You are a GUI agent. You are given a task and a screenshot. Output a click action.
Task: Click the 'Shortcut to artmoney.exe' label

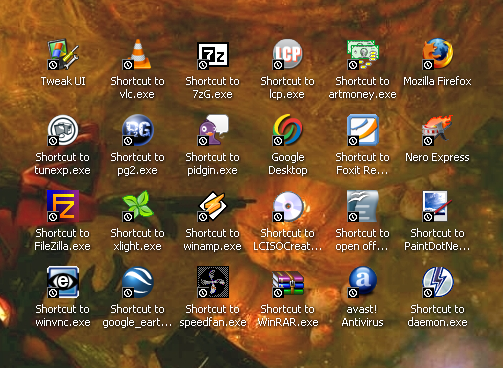coord(362,88)
